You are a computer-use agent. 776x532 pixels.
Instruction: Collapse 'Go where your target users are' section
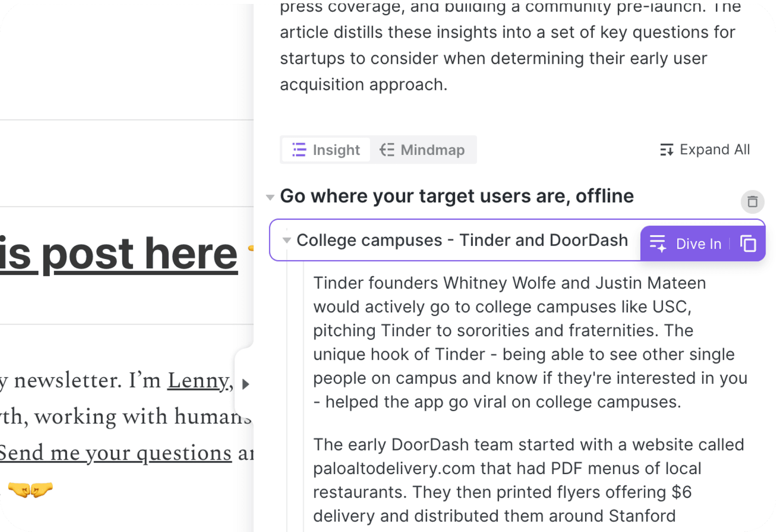270,197
